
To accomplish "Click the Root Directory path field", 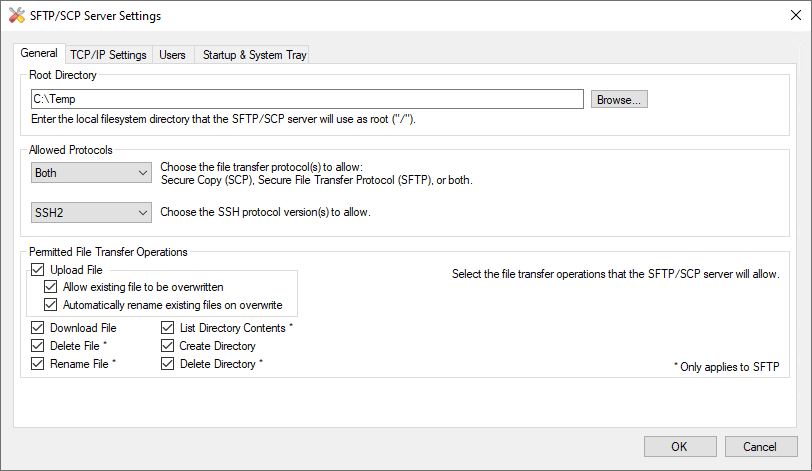I will 306,99.
